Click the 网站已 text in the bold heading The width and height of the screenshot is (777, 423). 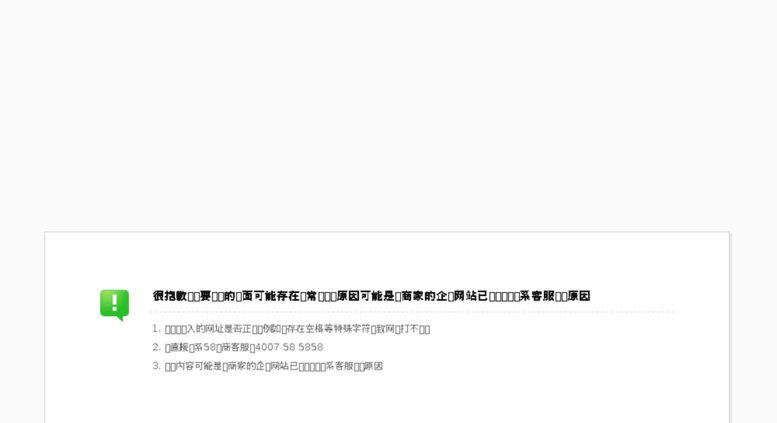(470, 296)
